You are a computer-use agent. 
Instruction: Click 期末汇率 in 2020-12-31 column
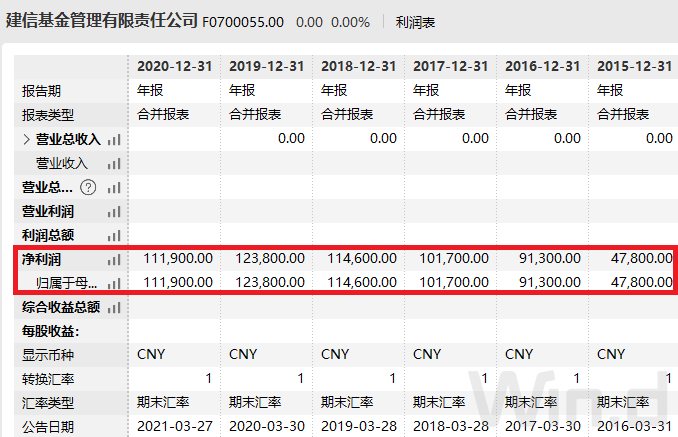tap(163, 402)
